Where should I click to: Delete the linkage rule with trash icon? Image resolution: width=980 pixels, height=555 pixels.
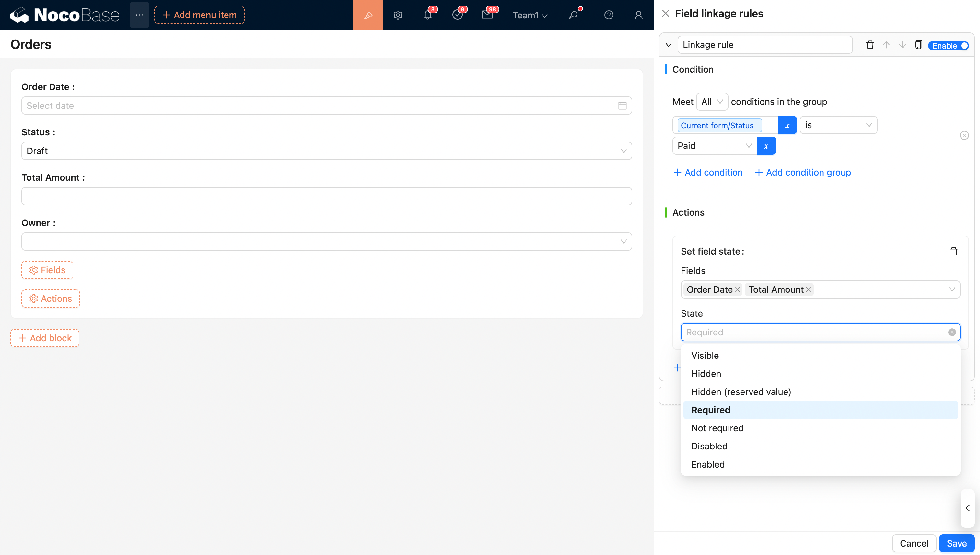point(870,45)
